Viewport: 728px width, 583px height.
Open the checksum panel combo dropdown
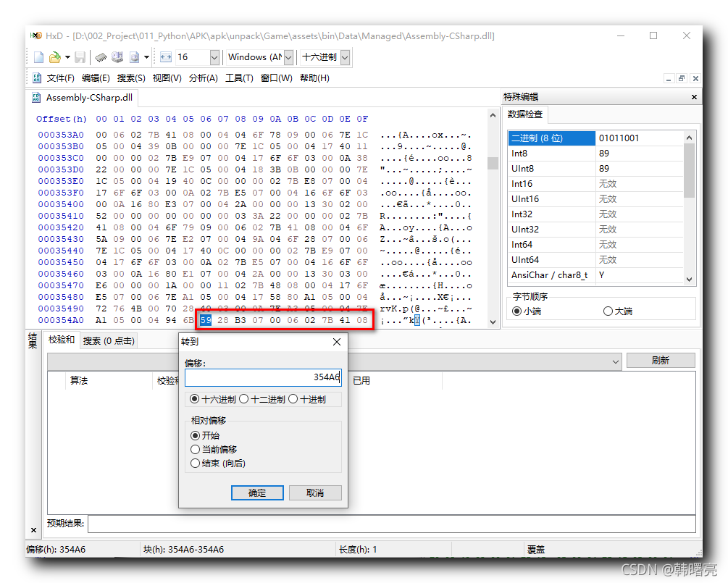[616, 361]
